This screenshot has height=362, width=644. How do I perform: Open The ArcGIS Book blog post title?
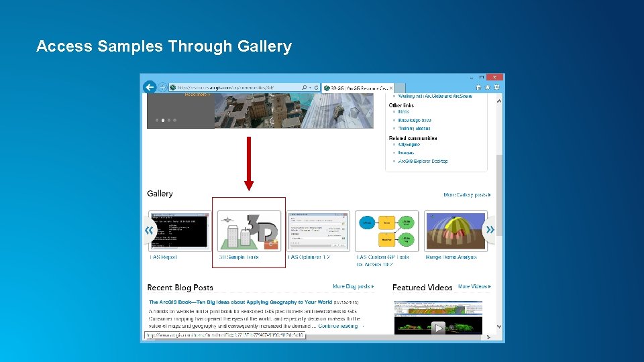(x=240, y=302)
